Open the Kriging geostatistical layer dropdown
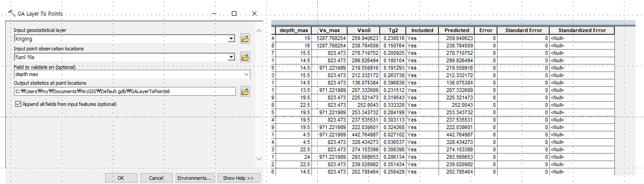This screenshot has height=184, width=644. (231, 39)
